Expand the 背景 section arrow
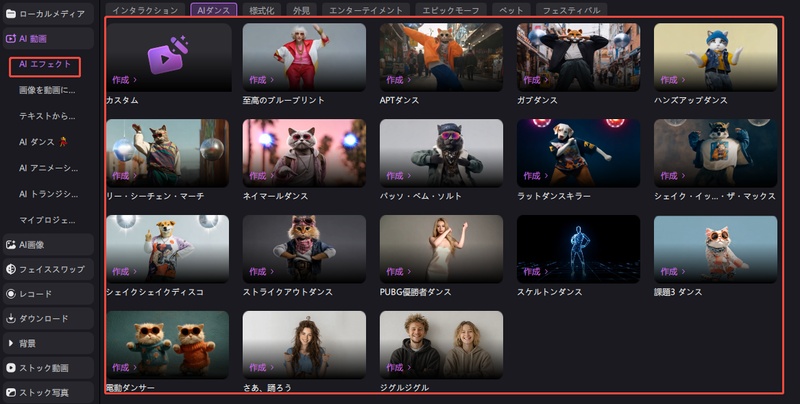This screenshot has height=404, width=800. [11, 343]
